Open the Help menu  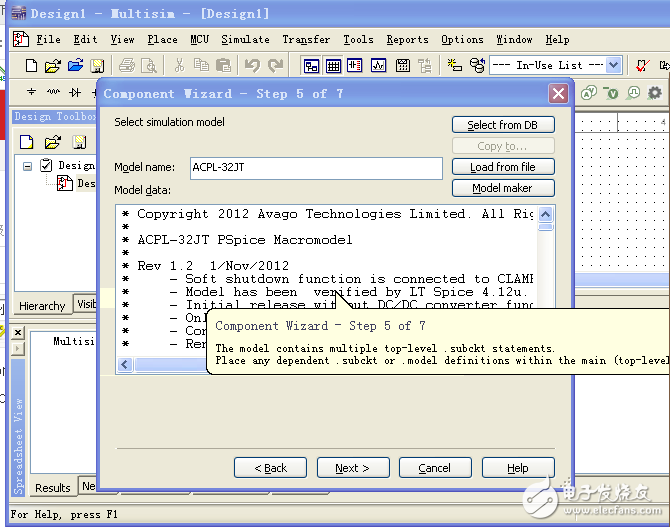coord(557,40)
